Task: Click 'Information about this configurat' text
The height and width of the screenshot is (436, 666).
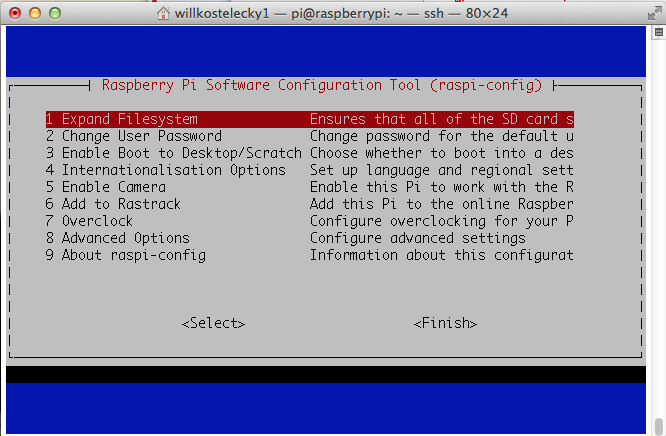Action: [442, 255]
